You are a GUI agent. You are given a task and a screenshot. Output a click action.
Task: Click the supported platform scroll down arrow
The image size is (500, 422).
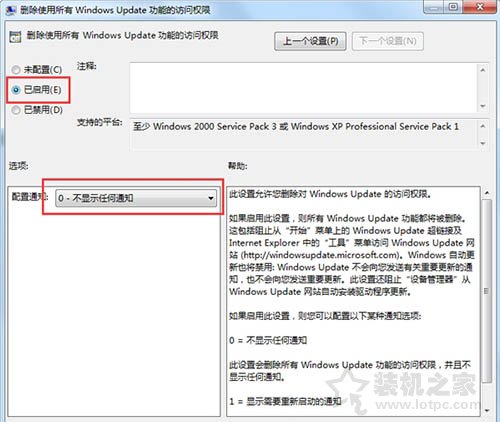pos(483,143)
